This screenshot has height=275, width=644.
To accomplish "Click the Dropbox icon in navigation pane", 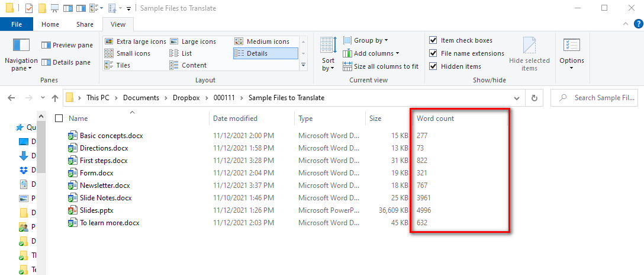I will [x=24, y=170].
